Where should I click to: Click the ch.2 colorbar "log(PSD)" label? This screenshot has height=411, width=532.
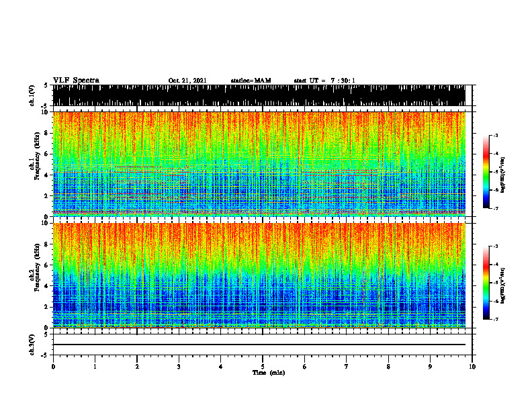pos(503,285)
